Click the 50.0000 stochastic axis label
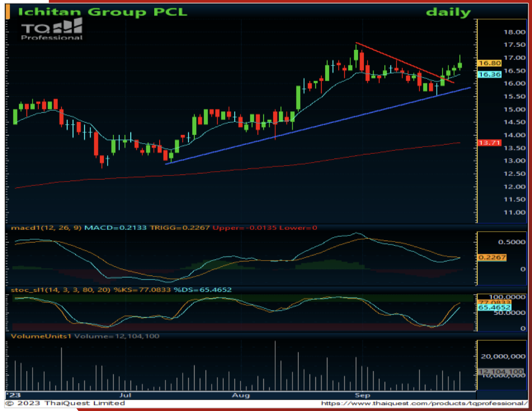532x411 pixels. pyautogui.click(x=510, y=313)
